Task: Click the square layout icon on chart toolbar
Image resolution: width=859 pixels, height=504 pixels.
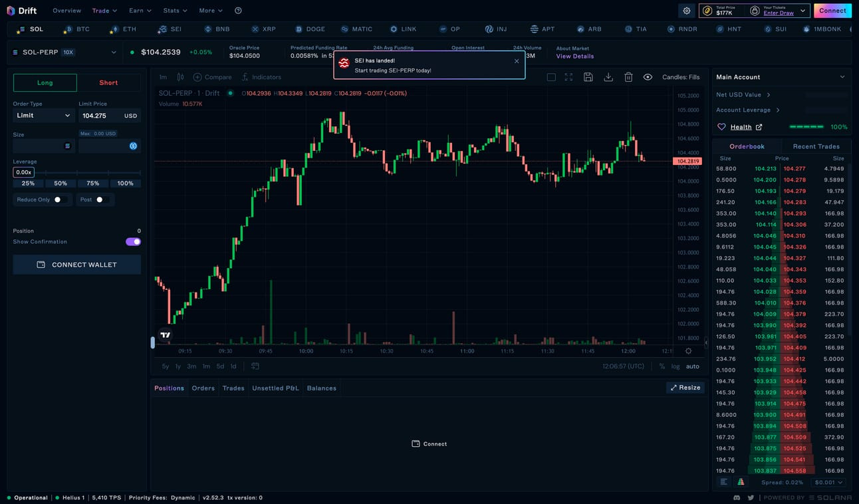Action: coord(551,77)
